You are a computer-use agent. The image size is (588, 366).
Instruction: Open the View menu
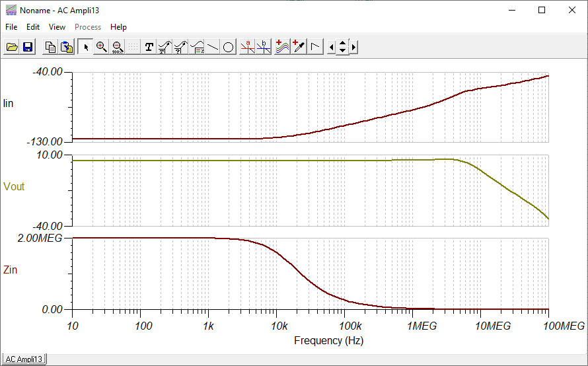57,27
